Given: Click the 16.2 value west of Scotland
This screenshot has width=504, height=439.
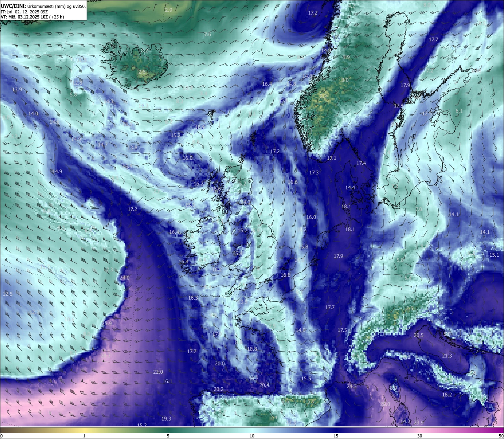Looking at the screenshot, I should pos(199,183).
